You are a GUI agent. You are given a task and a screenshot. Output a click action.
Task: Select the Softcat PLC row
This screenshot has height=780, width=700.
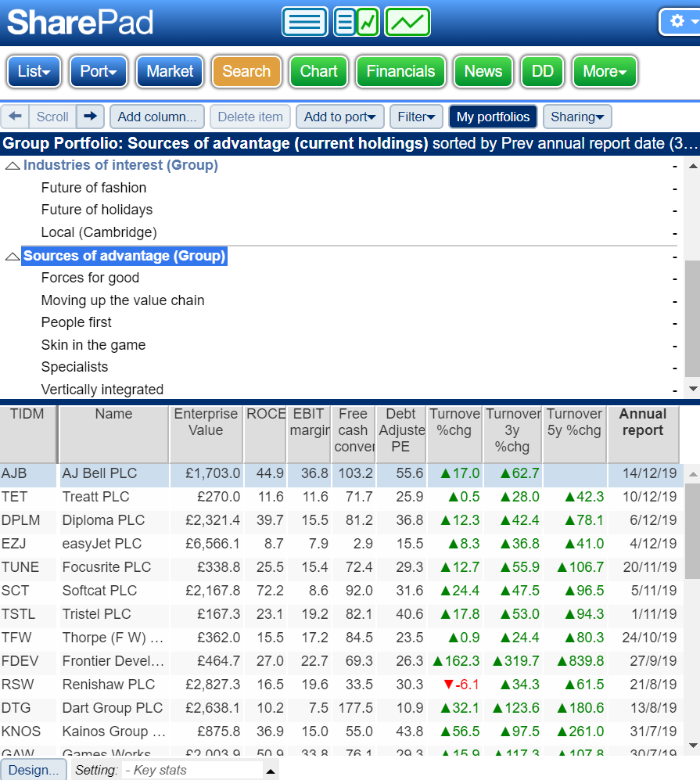341,591
